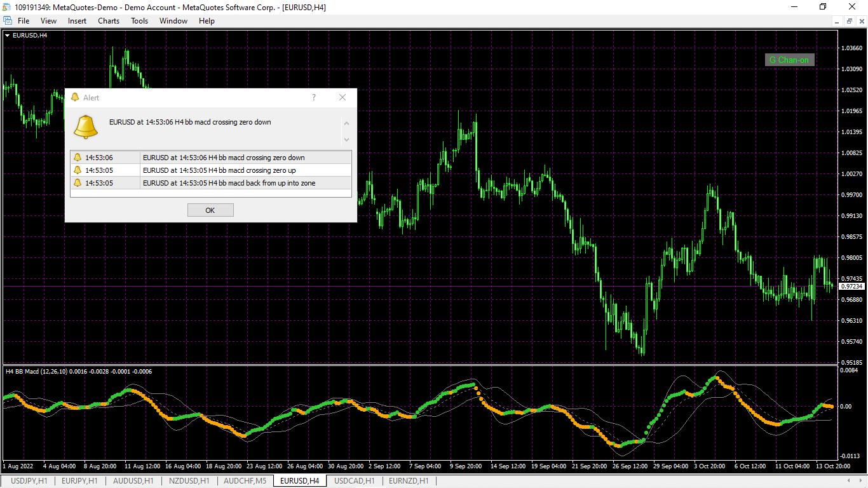
Task: Click the 1.00825 price on the scale
Action: click(851, 153)
